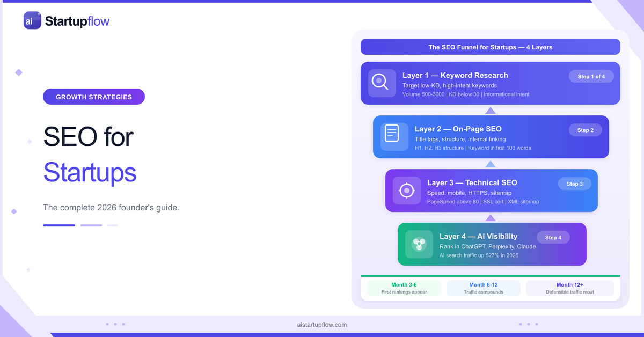
Task: Click the Startupflow ai logo icon
Action: pos(32,20)
